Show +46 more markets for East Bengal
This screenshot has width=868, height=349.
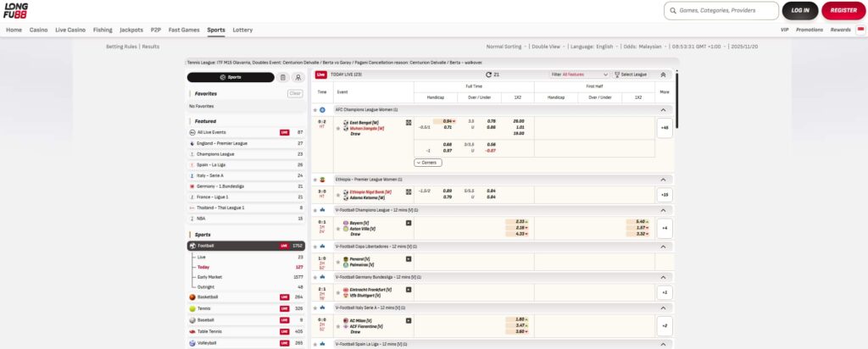665,128
